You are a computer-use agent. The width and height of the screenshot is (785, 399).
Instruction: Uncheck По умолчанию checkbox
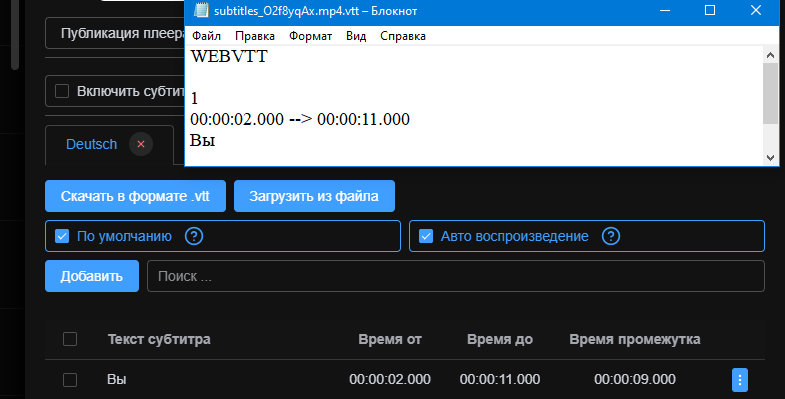coord(62,236)
